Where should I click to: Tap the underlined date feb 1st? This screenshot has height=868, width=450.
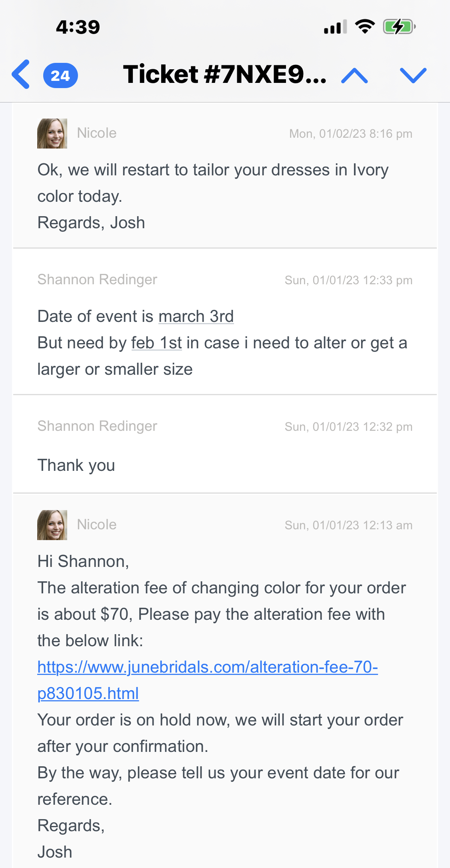coord(156,343)
